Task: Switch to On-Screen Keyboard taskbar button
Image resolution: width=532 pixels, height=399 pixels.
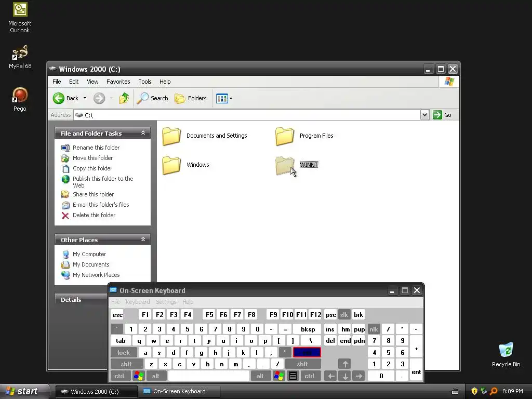Action: 180,392
